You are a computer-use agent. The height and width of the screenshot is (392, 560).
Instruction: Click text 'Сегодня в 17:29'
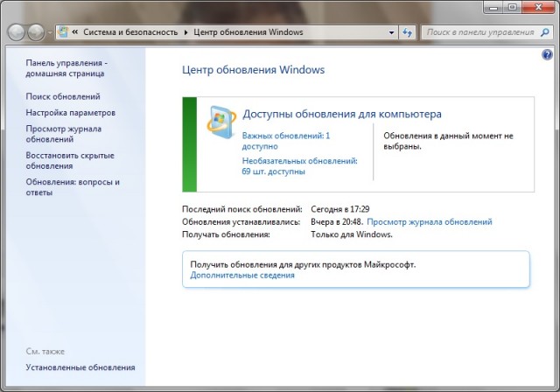click(340, 209)
